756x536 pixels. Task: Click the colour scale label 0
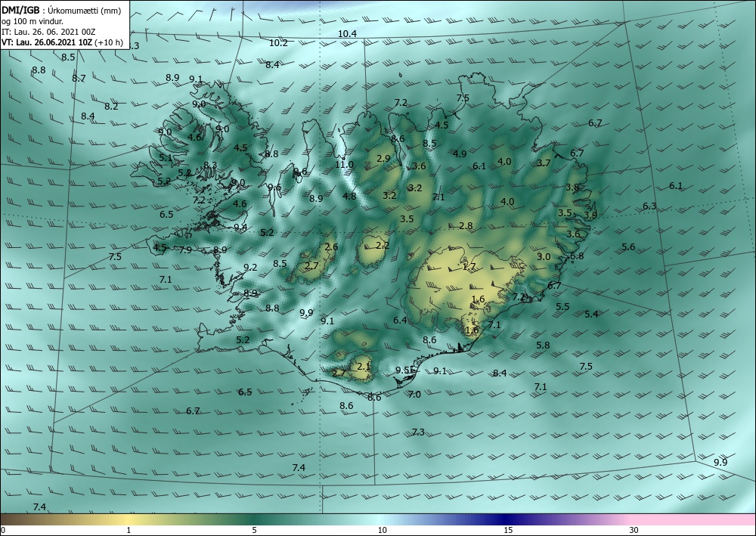click(3, 531)
